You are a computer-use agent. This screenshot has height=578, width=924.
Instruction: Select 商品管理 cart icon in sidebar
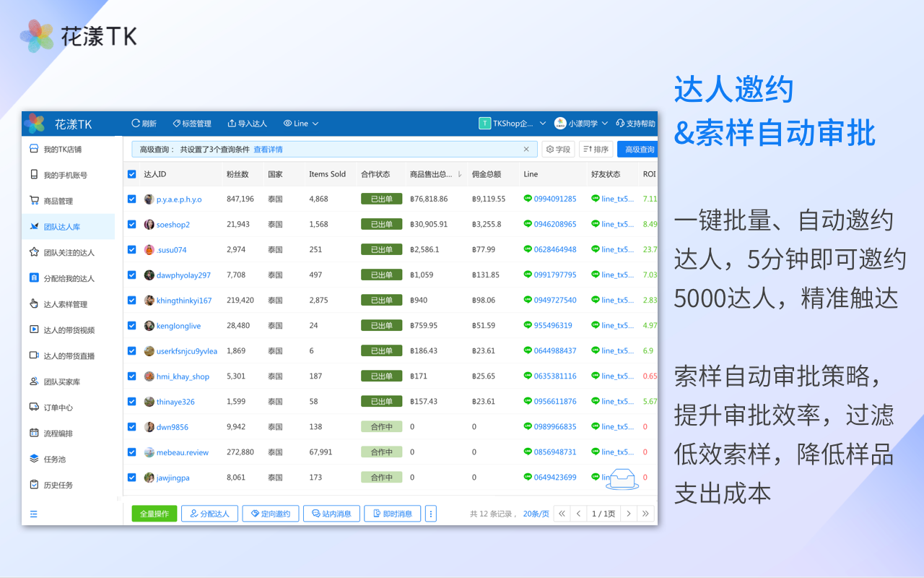(34, 201)
